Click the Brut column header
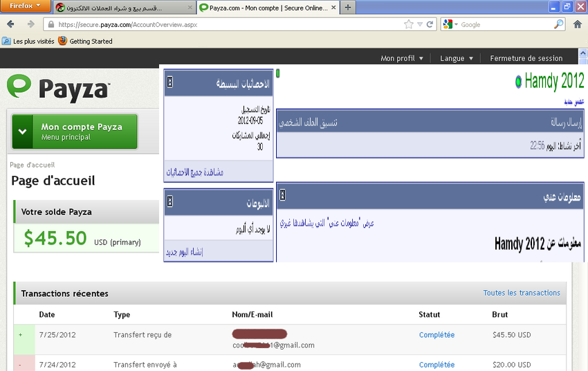Viewport: 588px width, 371px height. [500, 315]
